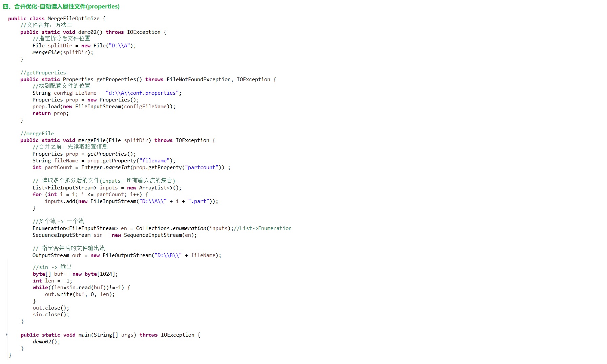607x364 pixels.
Task: Click the //mergeFile comment line
Action: point(37,134)
